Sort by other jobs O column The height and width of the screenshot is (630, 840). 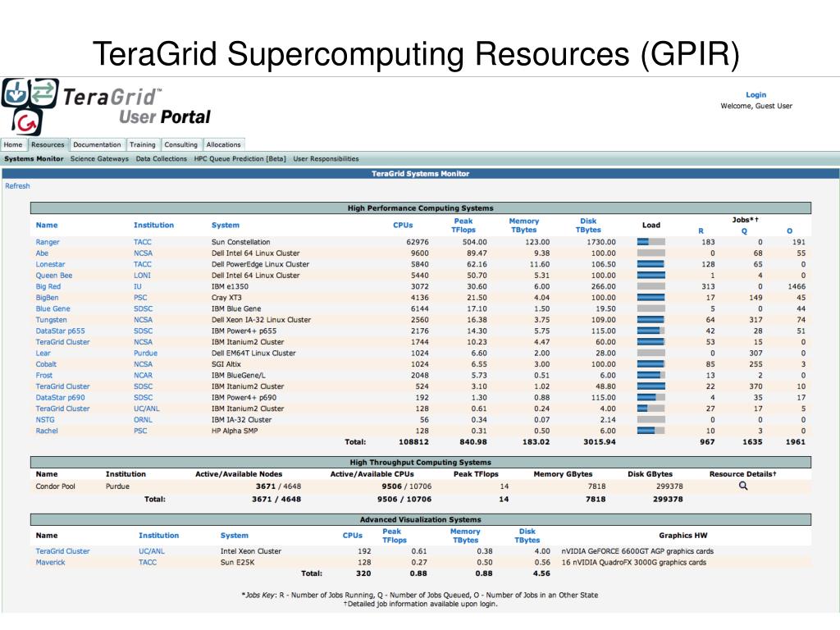point(789,231)
